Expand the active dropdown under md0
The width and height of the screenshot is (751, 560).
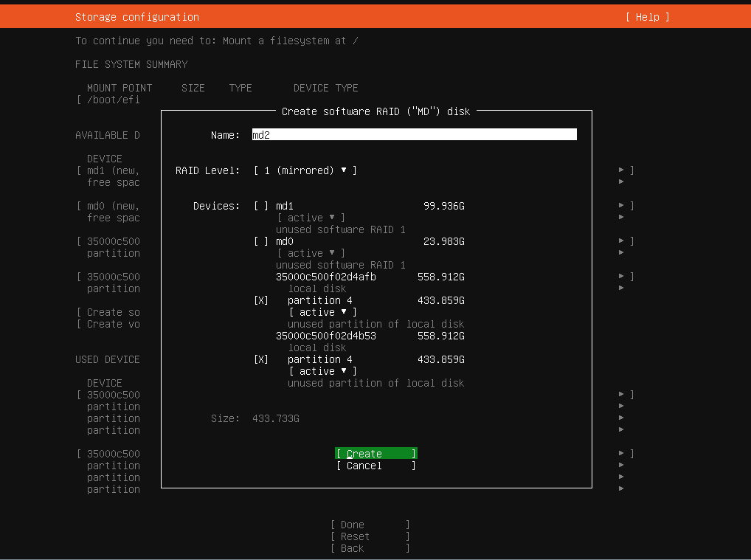pyautogui.click(x=311, y=253)
